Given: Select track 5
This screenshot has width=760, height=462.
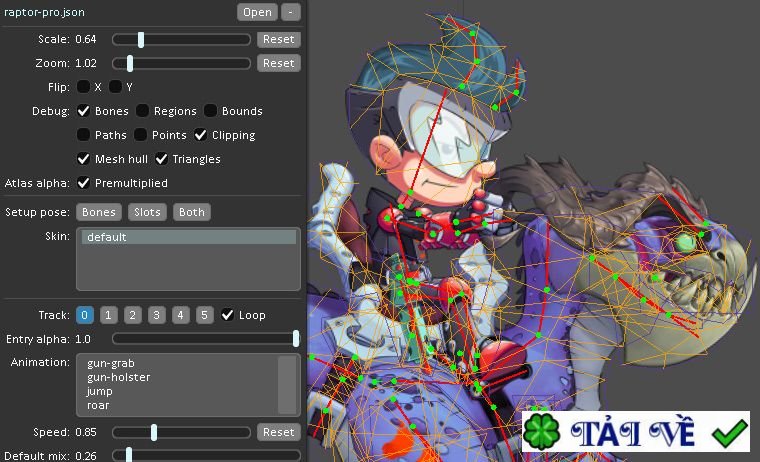Looking at the screenshot, I should coord(205,315).
